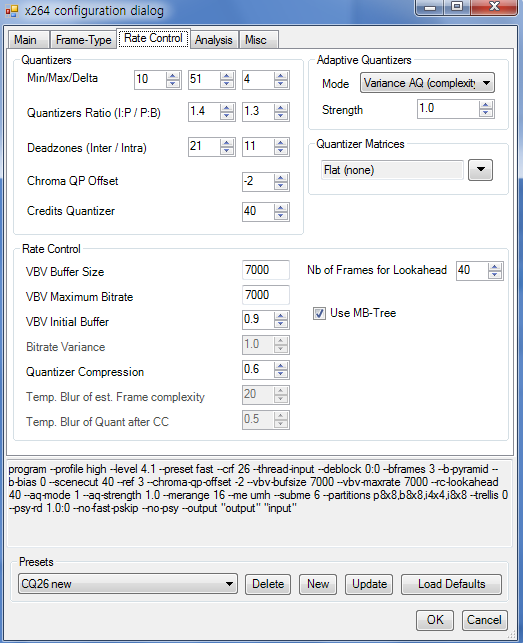Select the Rate Control tab
This screenshot has width=523, height=643.
pyautogui.click(x=153, y=38)
